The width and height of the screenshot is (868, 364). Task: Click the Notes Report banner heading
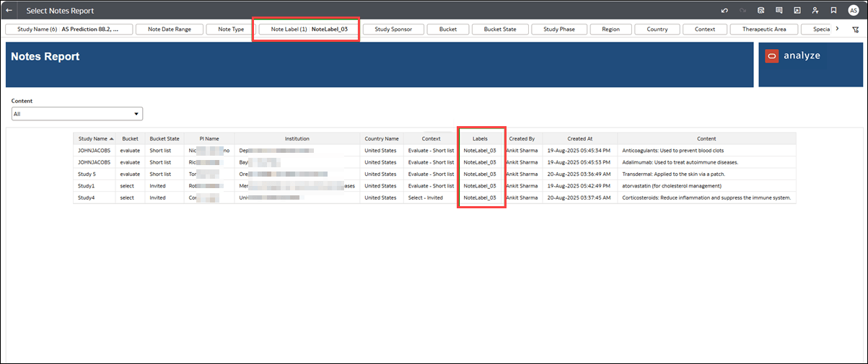(45, 56)
